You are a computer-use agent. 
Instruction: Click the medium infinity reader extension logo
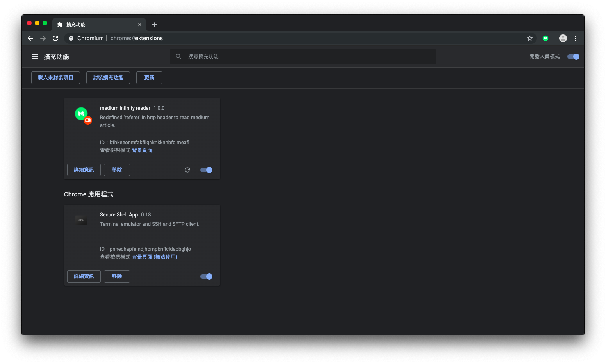tap(83, 116)
